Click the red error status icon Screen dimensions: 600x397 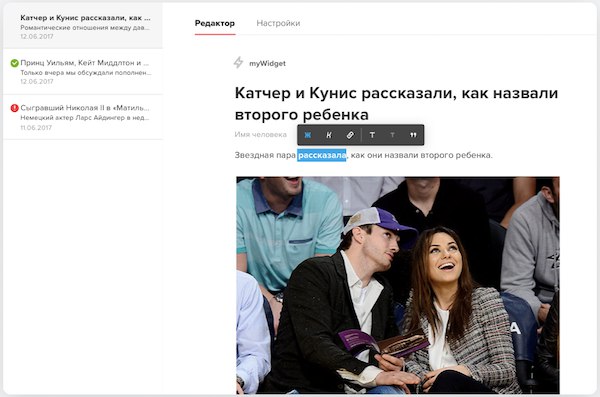[x=15, y=108]
